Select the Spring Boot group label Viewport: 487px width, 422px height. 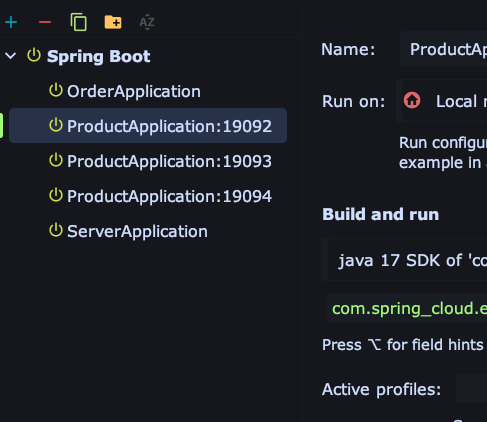point(99,56)
